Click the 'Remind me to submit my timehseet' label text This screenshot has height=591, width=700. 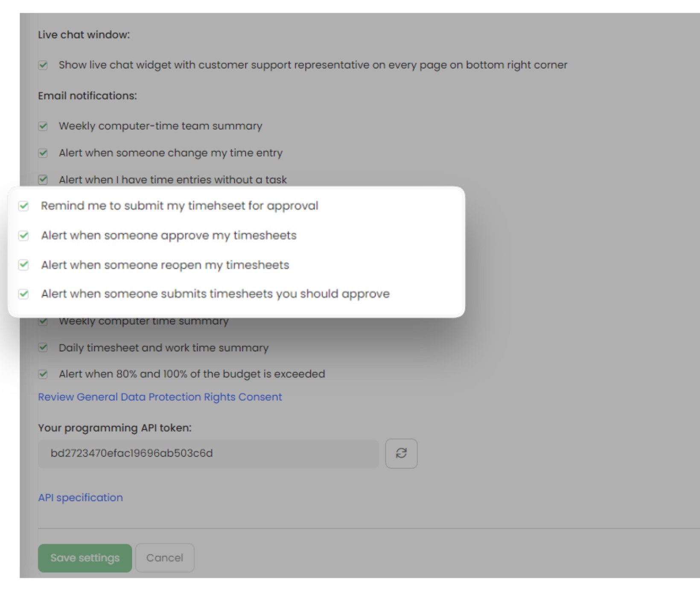point(180,206)
